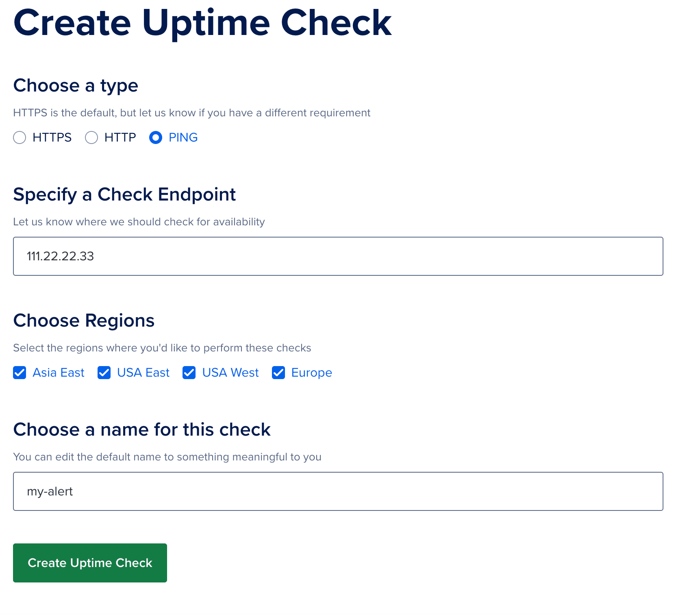Toggle the USA West checkbox box
700x615 pixels.
click(x=189, y=373)
